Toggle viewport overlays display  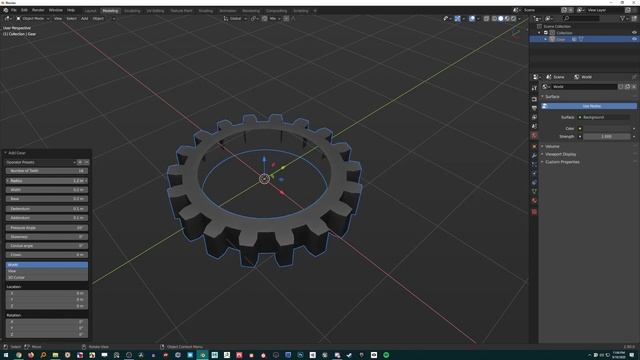(472, 18)
